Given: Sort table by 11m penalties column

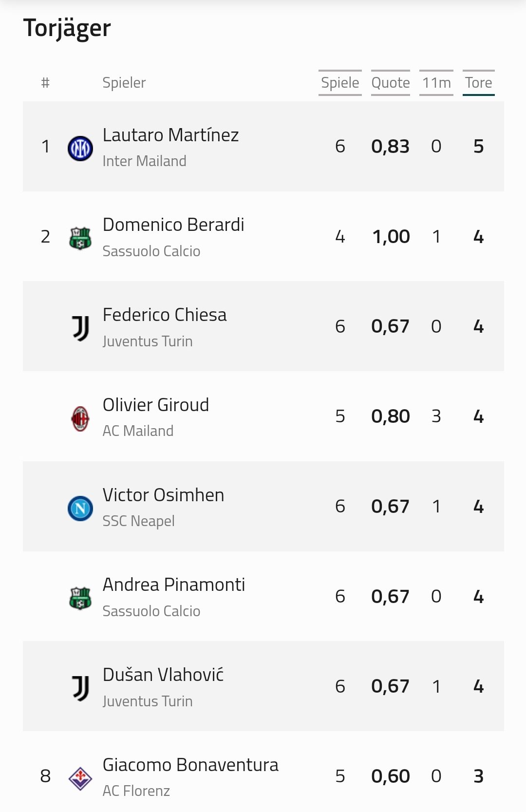Looking at the screenshot, I should pos(436,83).
